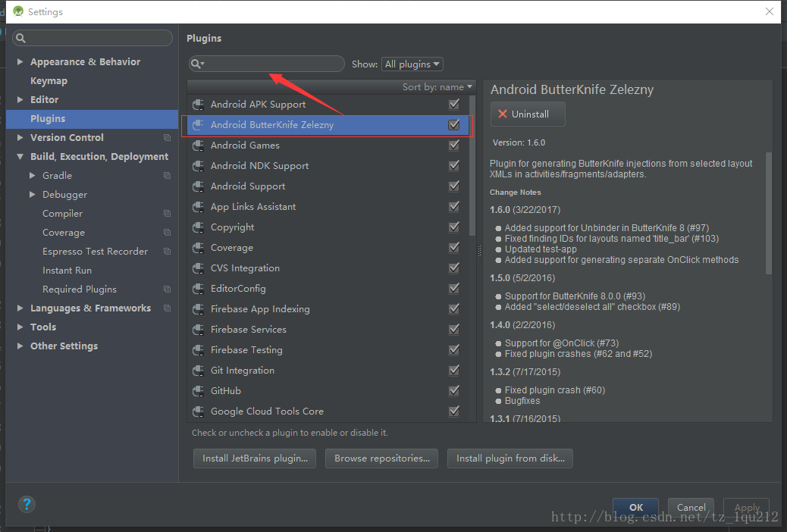Click the plugin list vertical scrollbar

tap(472, 166)
